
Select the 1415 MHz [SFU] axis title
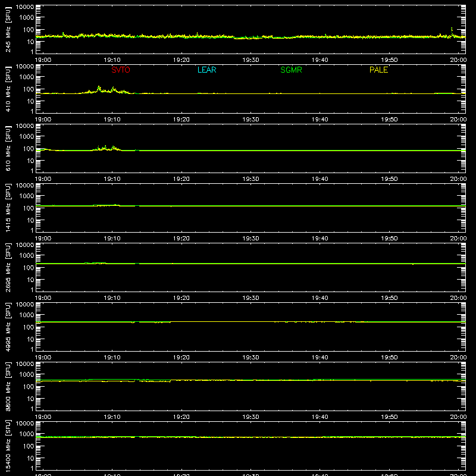click(8, 208)
